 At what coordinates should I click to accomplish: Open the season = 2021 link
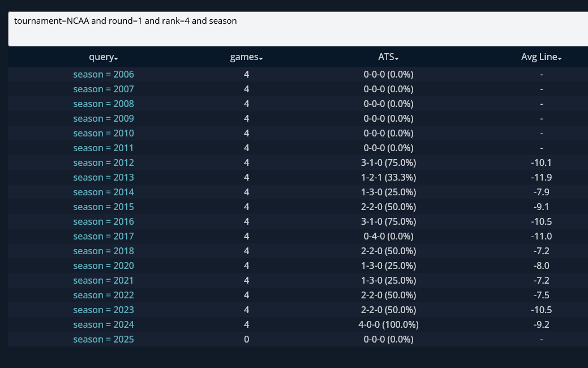point(104,280)
